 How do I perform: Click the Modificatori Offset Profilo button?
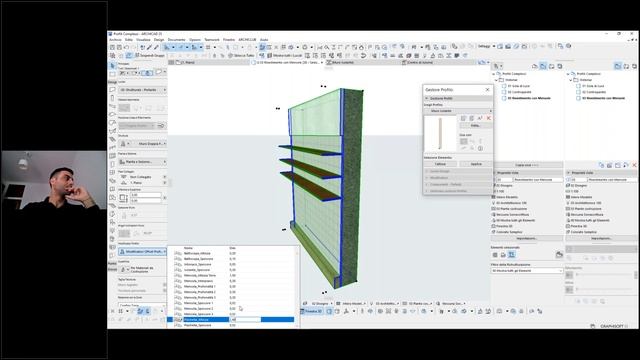coord(142,251)
